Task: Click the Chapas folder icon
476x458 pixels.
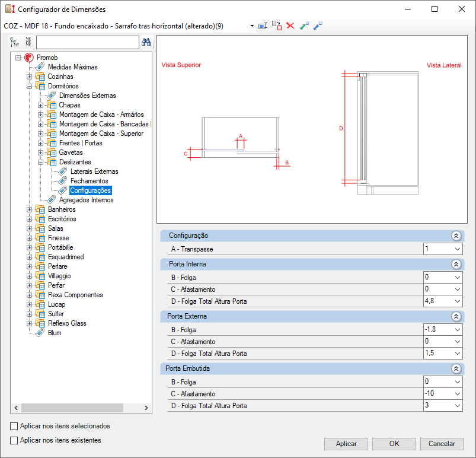Action: click(x=52, y=105)
